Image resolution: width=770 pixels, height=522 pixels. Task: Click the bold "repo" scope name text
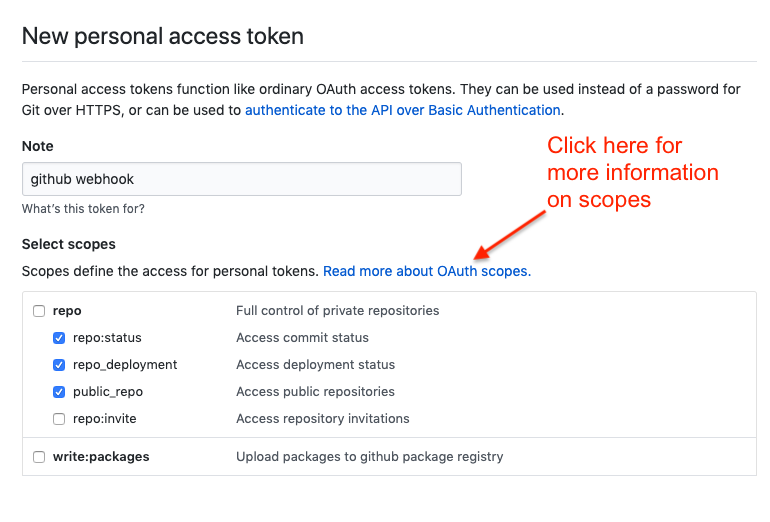point(67,311)
